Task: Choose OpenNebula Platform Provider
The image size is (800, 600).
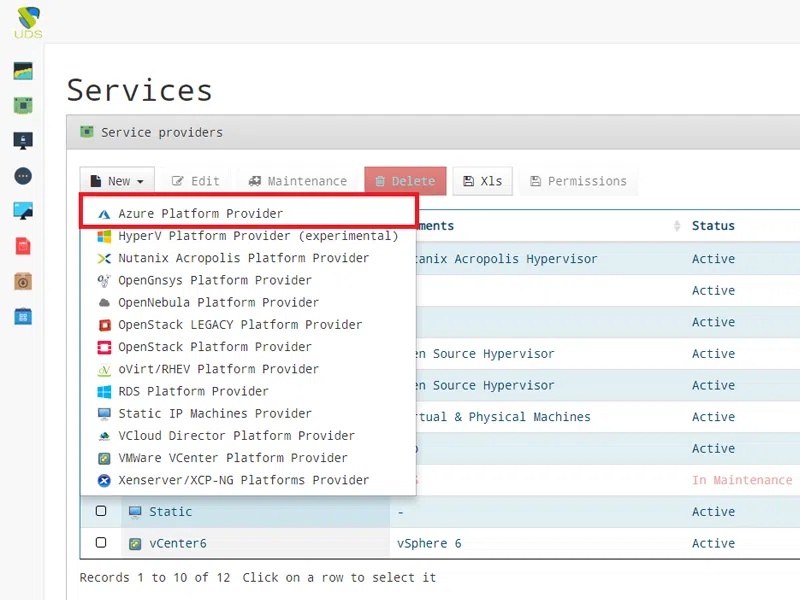Action: (248, 303)
